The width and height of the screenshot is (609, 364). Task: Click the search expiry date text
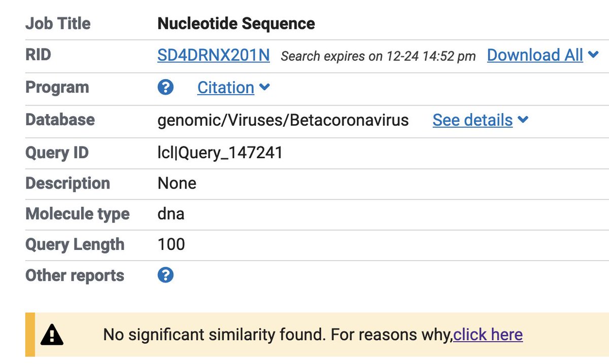tap(378, 56)
